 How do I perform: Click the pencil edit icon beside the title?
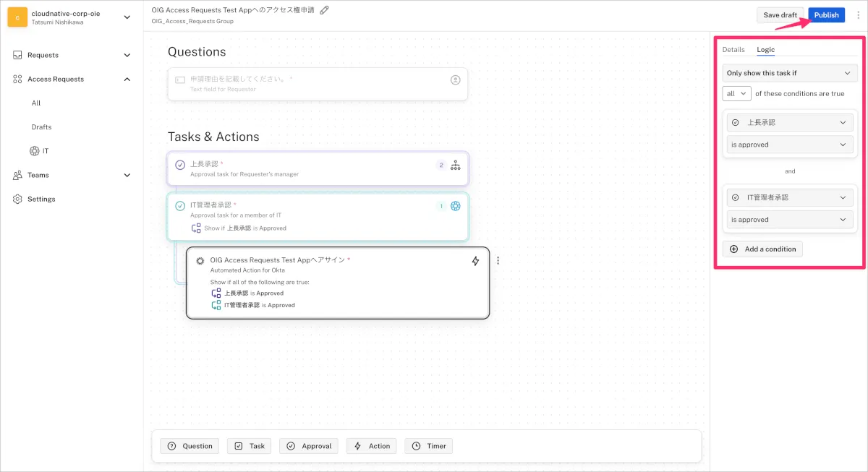[x=324, y=10]
